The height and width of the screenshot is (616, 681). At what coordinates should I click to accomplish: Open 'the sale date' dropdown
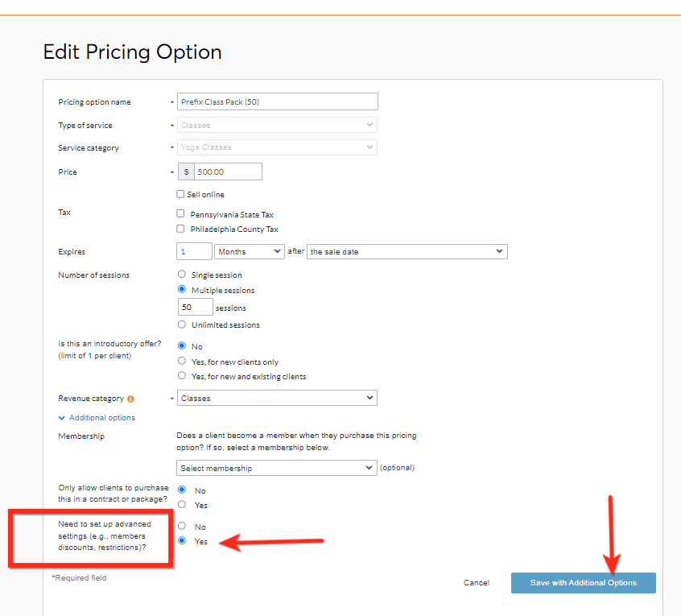pos(407,251)
